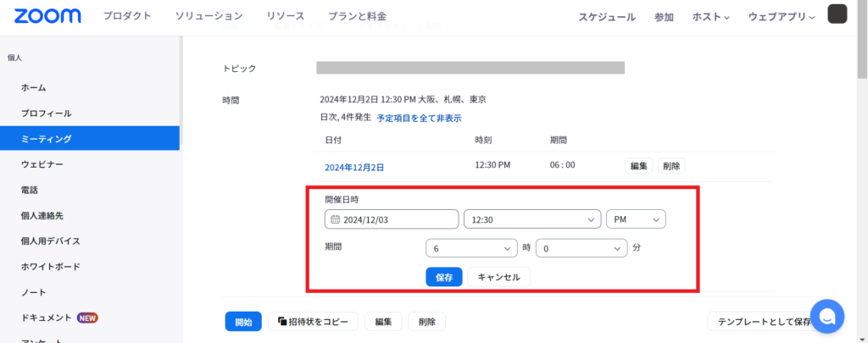Click the キャンセル button

(x=499, y=277)
